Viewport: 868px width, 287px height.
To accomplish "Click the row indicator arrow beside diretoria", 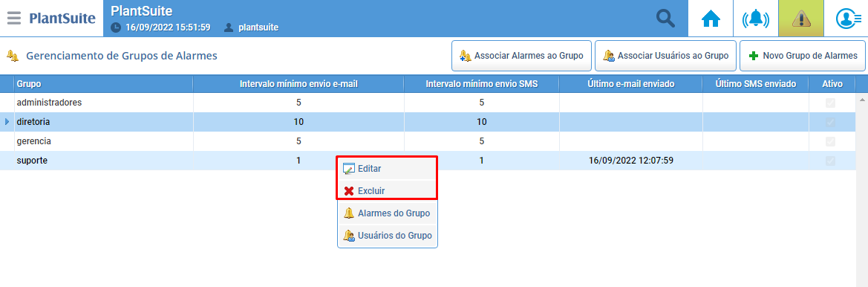I will [x=7, y=121].
